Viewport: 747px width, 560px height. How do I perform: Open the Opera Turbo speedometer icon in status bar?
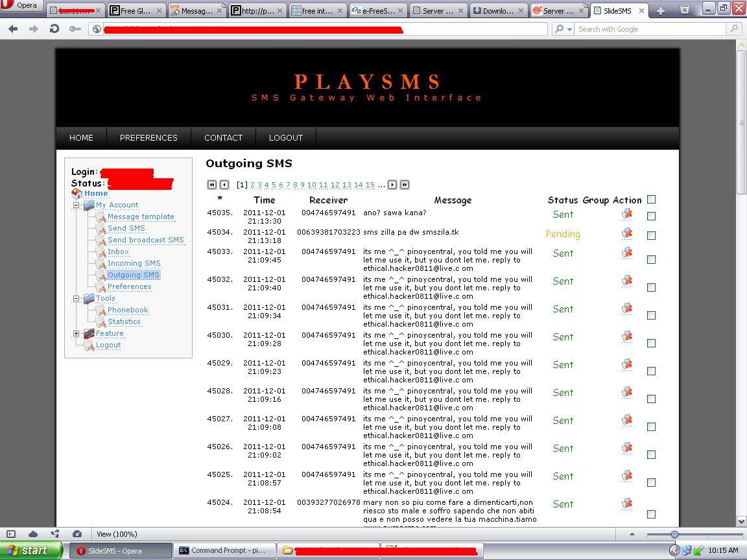(x=77, y=534)
